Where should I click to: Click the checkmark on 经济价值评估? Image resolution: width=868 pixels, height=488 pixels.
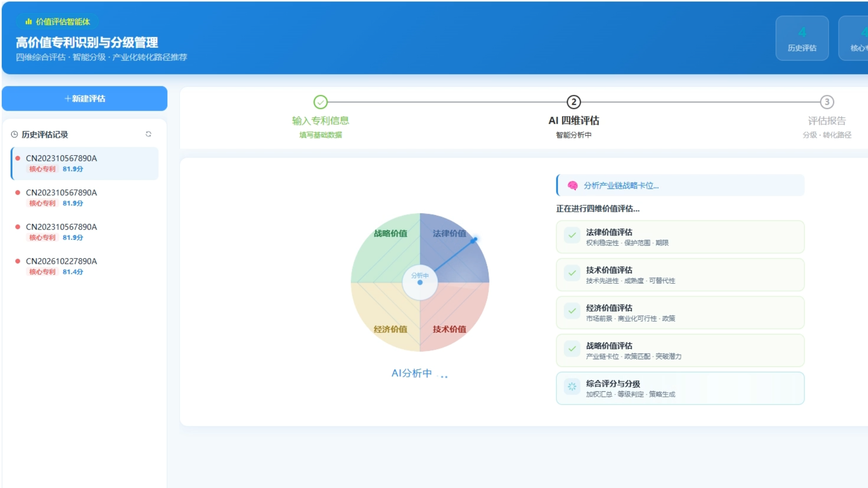click(x=572, y=311)
